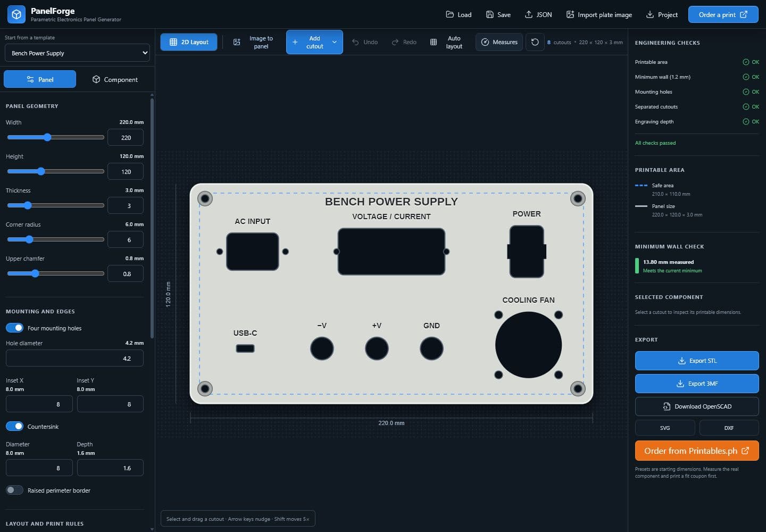This screenshot has width=766, height=532.
Task: Click Download OpenSCAD
Action: (697, 406)
